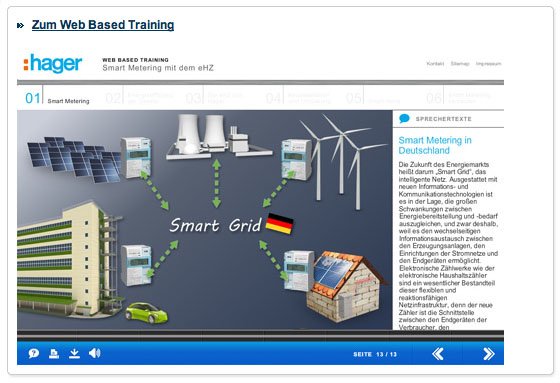Click the arrow bullet before Zum Web Based Training
Viewport: 560px width, 383px height.
click(20, 25)
